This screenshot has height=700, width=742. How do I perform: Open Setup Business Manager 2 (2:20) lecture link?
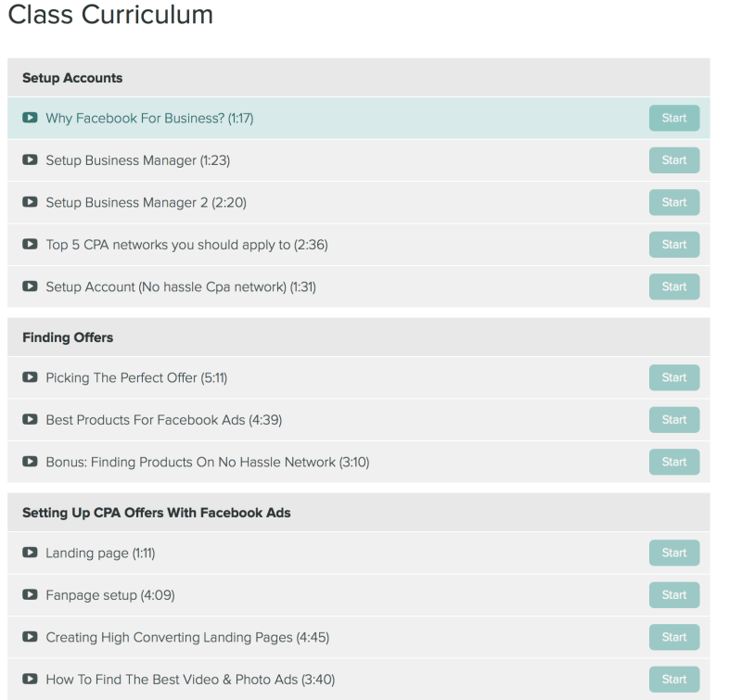pos(146,202)
